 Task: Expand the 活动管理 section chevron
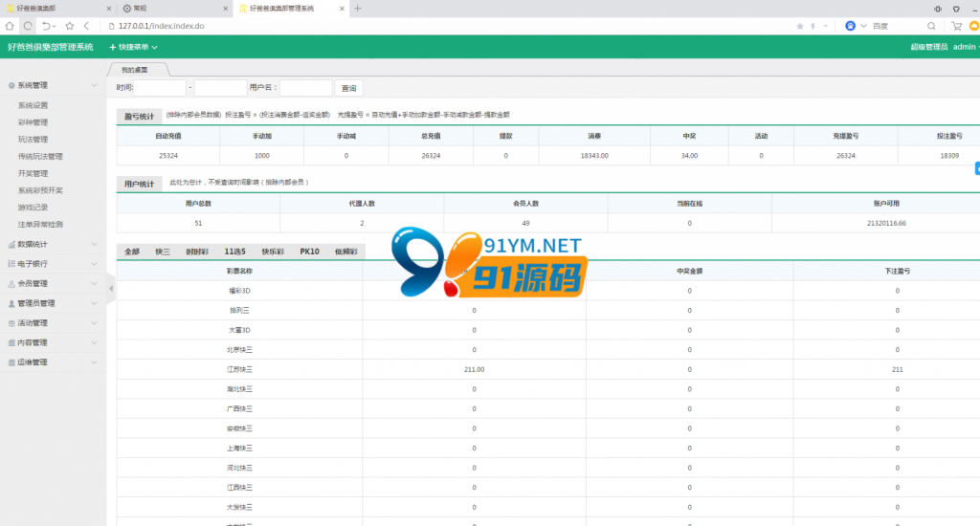(94, 323)
